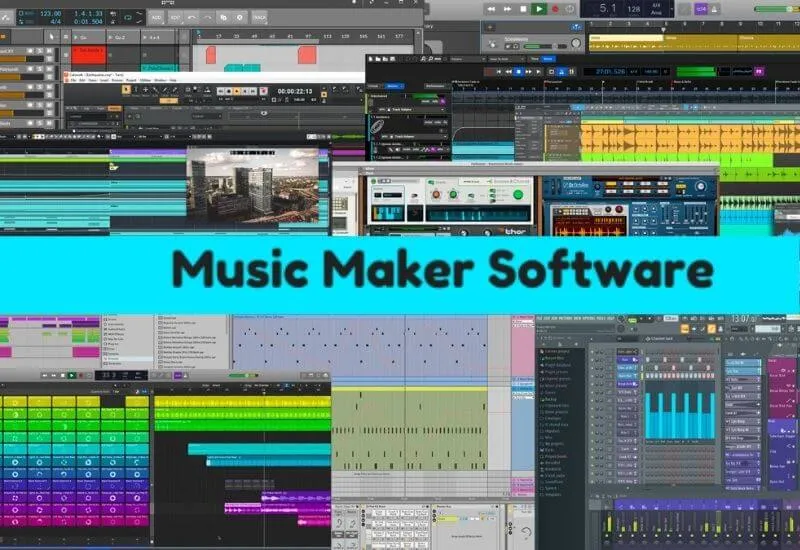Click the TRACK button in Bitwig toolbar
The height and width of the screenshot is (550, 800).
260,17
